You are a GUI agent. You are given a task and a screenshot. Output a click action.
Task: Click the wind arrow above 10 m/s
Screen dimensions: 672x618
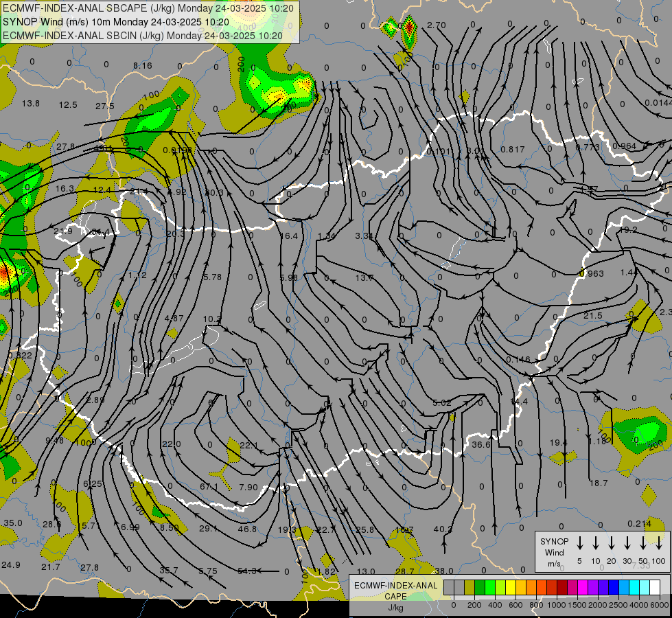pyautogui.click(x=596, y=542)
